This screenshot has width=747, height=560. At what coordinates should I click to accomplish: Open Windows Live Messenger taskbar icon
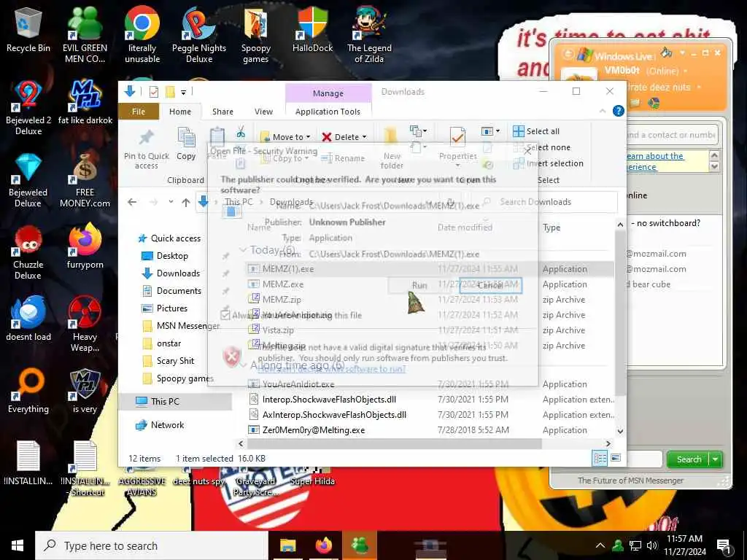coord(360,545)
